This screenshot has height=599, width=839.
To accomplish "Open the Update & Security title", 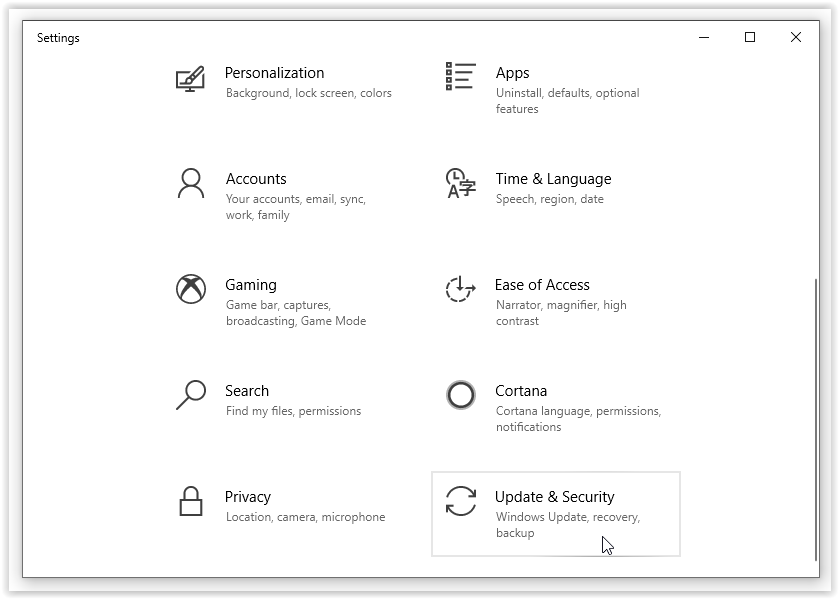I will pos(554,497).
